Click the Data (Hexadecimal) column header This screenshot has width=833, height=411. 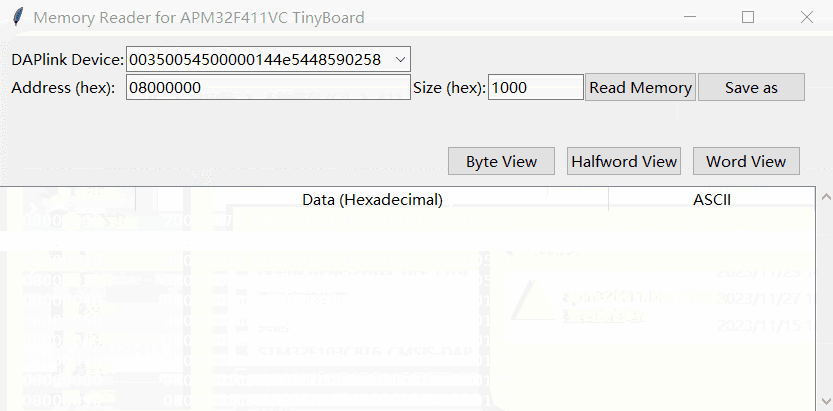[x=372, y=200]
